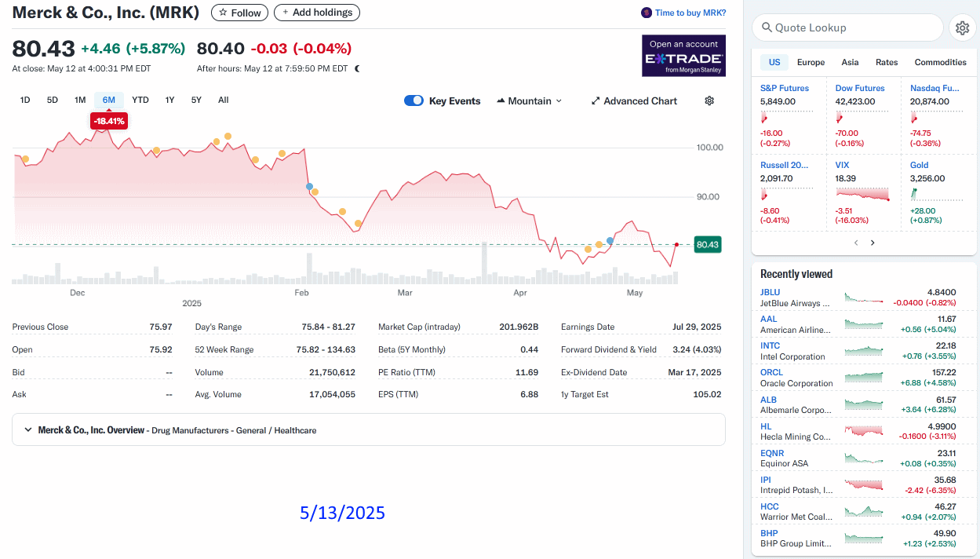Switch to the Rates markets tab
The width and height of the screenshot is (980, 559).
[x=887, y=62]
